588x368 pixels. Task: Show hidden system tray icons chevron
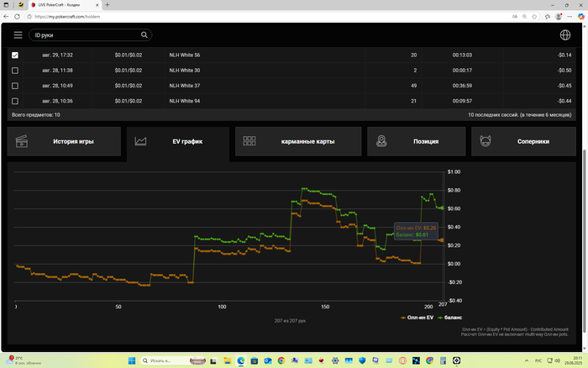pos(527,361)
